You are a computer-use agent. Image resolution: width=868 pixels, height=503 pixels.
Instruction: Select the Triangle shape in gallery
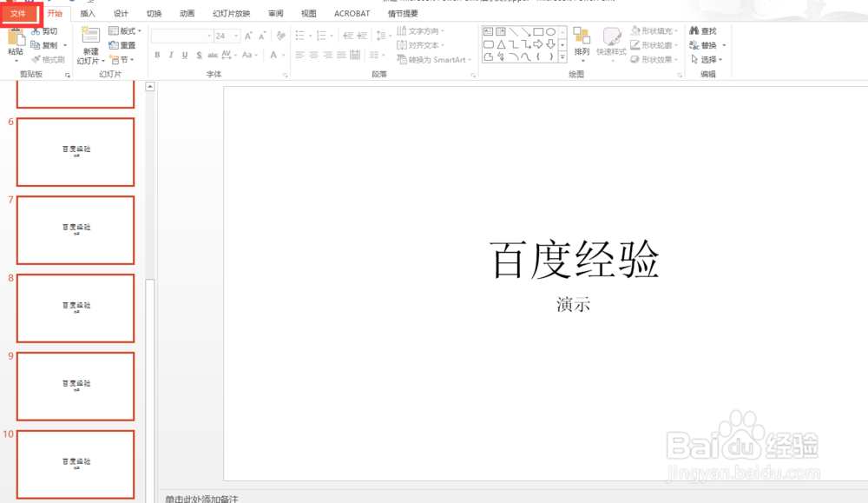[x=501, y=44]
